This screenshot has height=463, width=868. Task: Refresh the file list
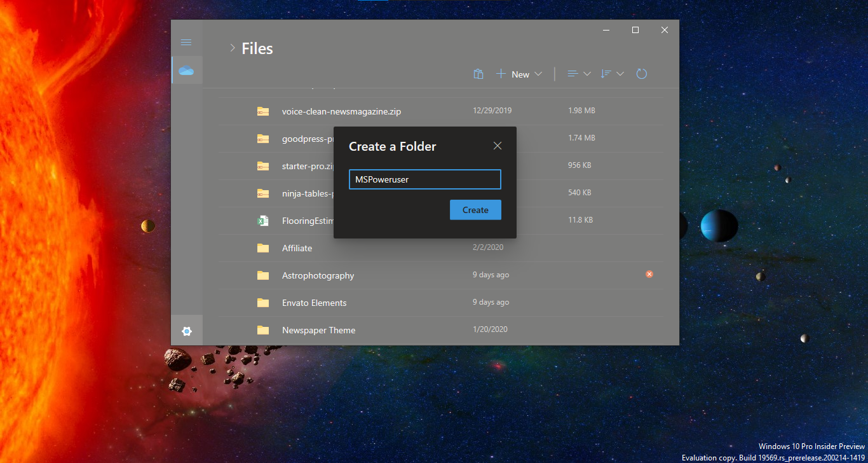click(642, 74)
